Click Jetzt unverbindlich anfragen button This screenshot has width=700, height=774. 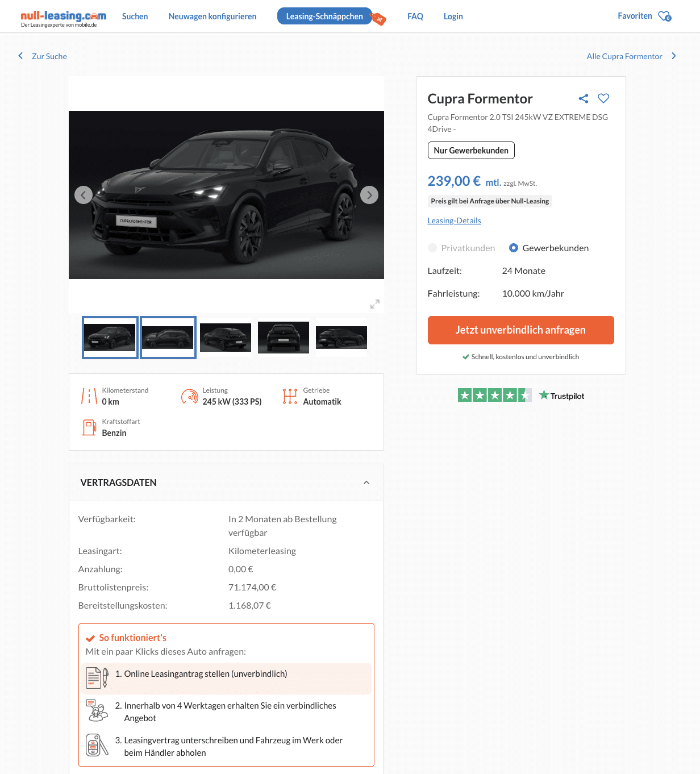coord(520,330)
